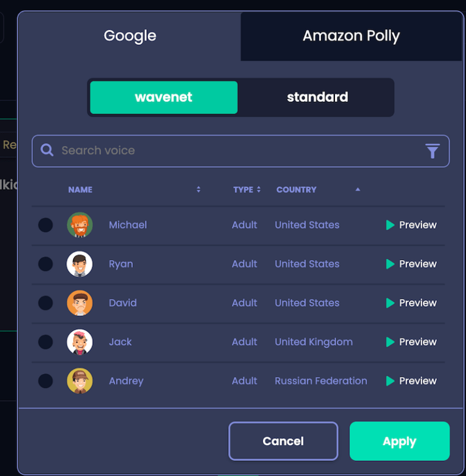Sort voices by Type column arrows
Image resolution: width=466 pixels, height=476 pixels.
pos(258,189)
